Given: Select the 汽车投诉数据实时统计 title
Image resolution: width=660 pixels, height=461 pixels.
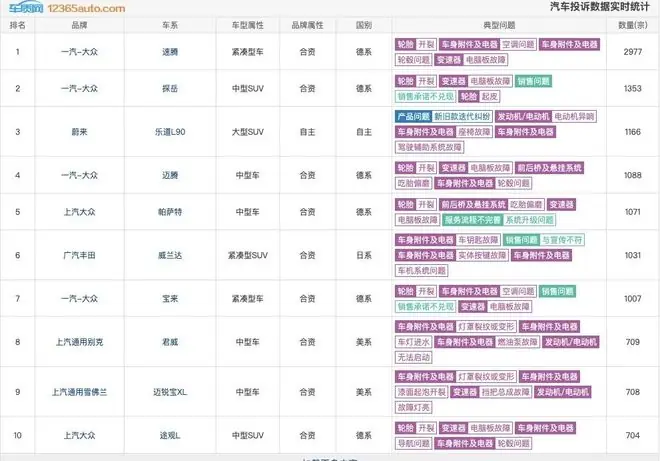Looking at the screenshot, I should coord(600,7).
